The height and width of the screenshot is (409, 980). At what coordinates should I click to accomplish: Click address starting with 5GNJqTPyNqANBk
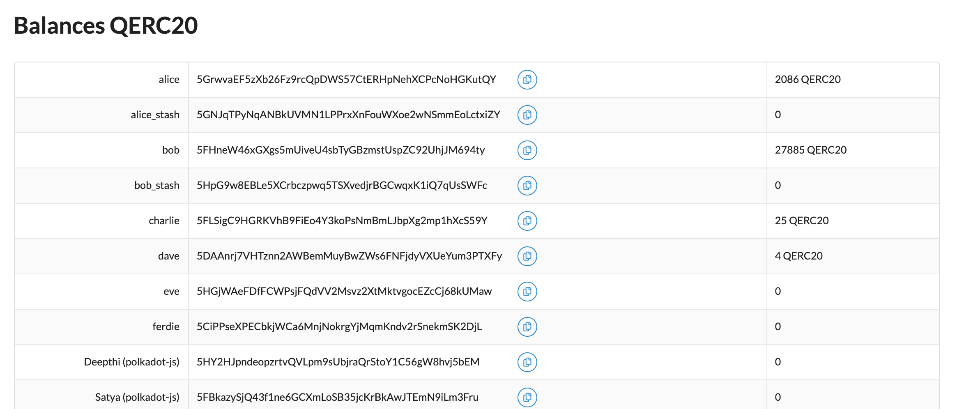[348, 115]
